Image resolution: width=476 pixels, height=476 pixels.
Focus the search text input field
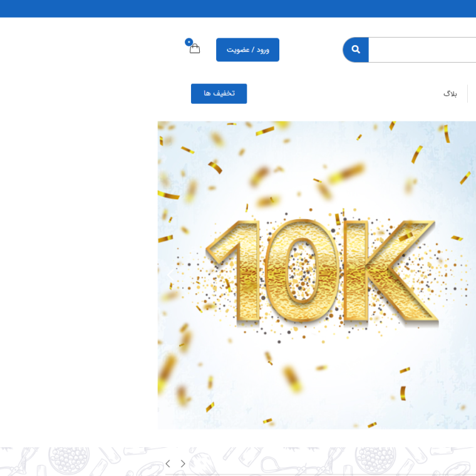click(x=422, y=49)
